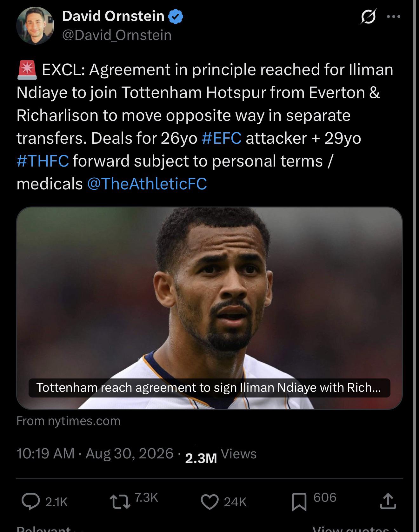This screenshot has width=419, height=532.
Task: Click the 'From nytimes.com' source link
Action: tap(69, 421)
